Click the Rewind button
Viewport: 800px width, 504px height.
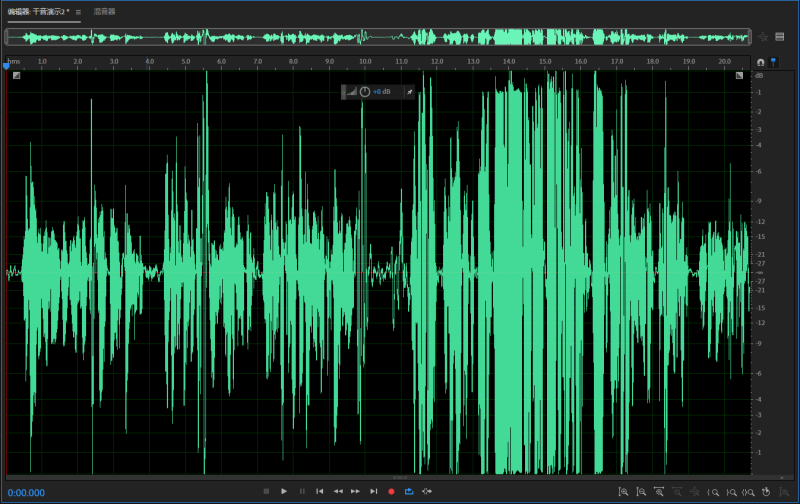[338, 491]
